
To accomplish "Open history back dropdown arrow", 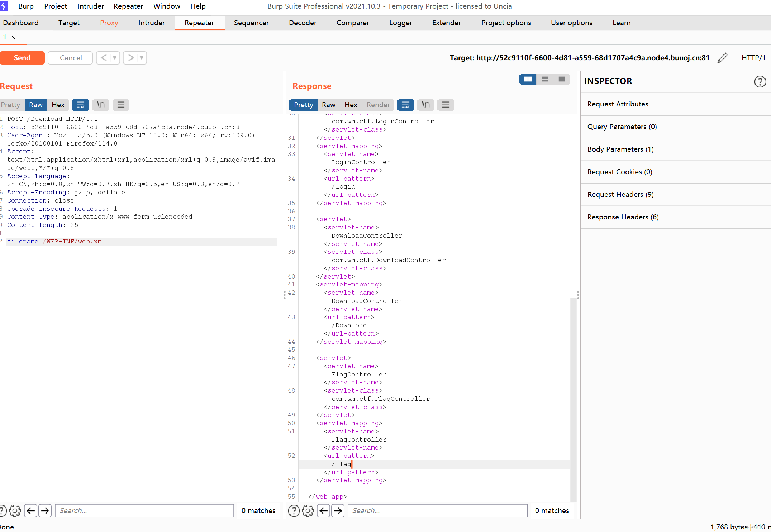I will pos(115,58).
